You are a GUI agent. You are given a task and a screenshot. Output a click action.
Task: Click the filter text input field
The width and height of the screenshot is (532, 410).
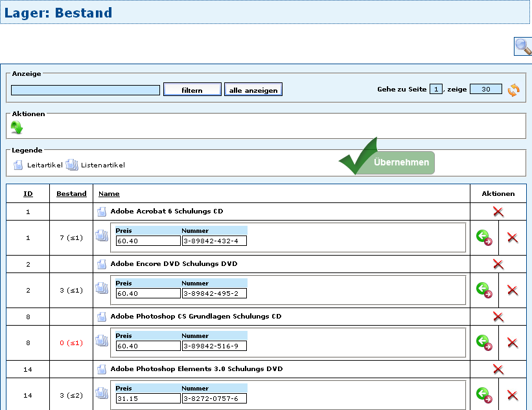pyautogui.click(x=86, y=90)
